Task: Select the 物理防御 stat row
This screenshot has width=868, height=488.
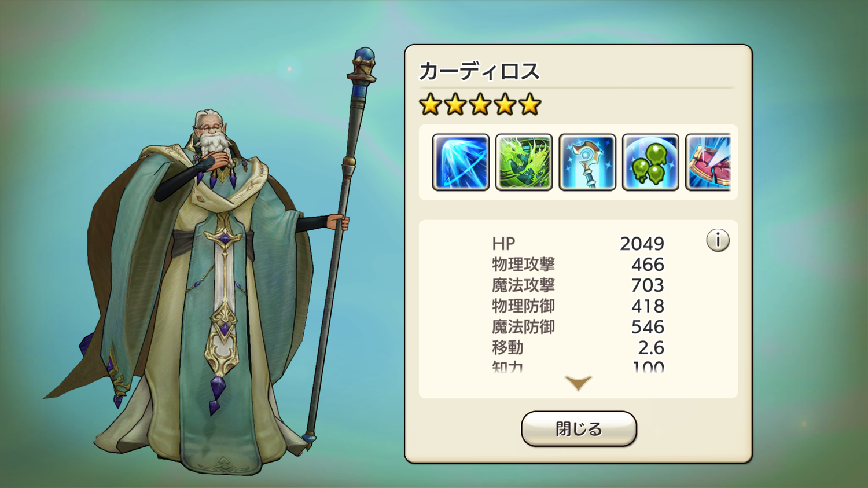Action: (578, 306)
